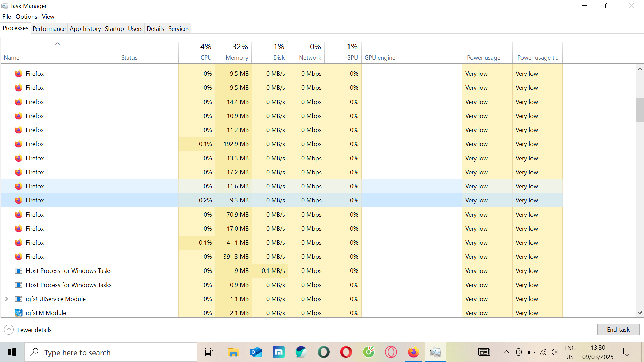Click the vertical scrollbar thumb
The height and width of the screenshot is (362, 644).
[x=640, y=110]
